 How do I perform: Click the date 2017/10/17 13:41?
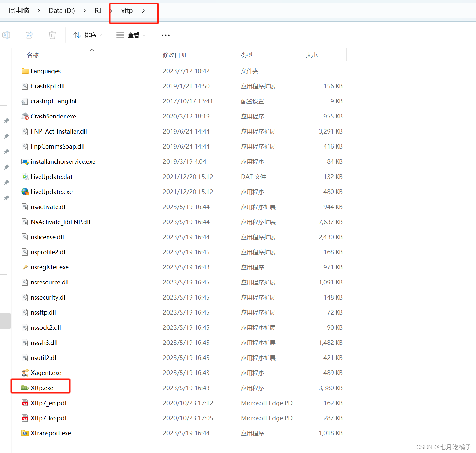(188, 101)
